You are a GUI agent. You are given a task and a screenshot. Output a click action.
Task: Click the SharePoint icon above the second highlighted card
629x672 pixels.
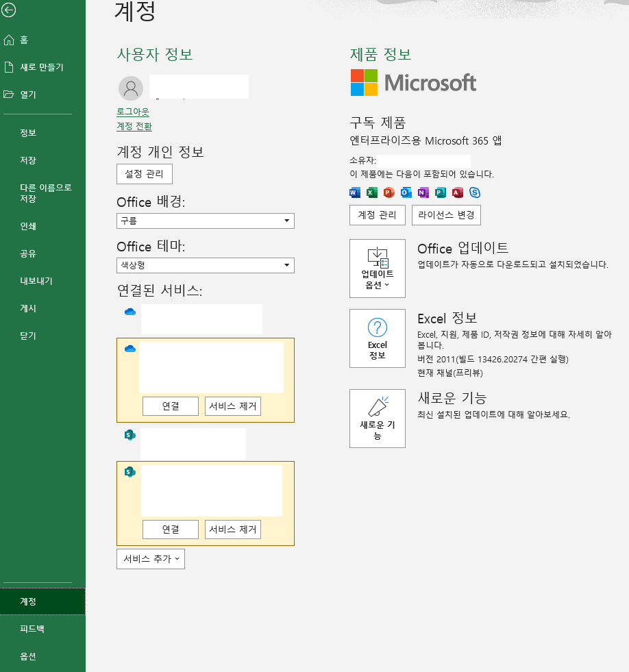point(130,435)
